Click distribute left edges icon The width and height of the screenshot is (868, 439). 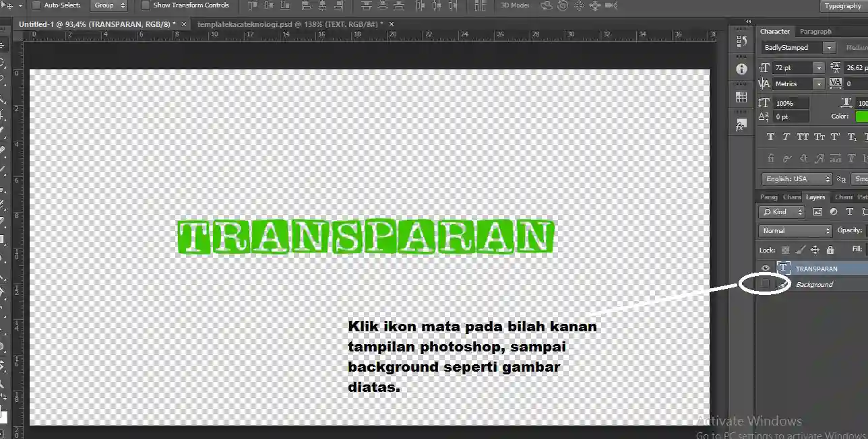421,5
